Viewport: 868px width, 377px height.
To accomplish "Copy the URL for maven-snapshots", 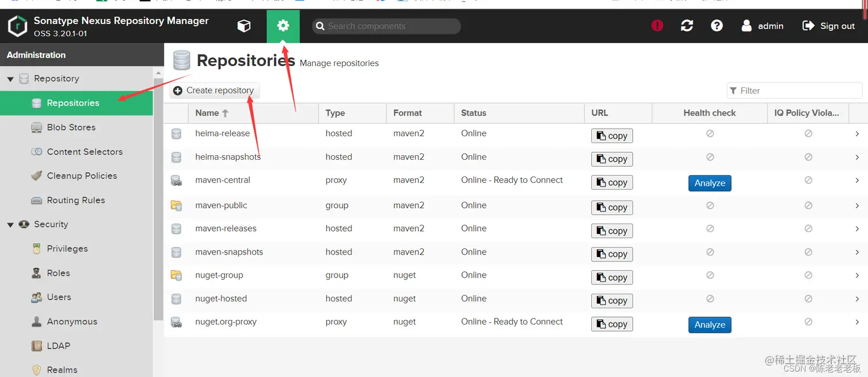I will click(612, 254).
